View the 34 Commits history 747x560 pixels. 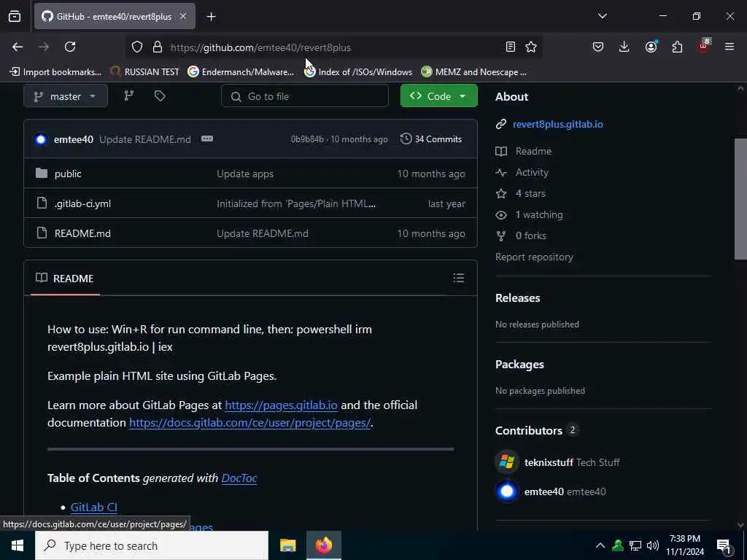(431, 139)
